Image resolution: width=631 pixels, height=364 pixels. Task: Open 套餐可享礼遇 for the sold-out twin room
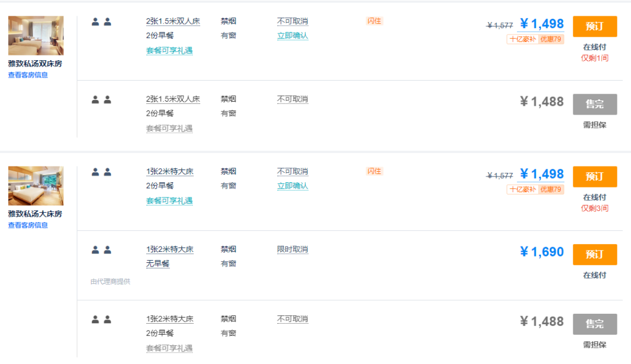click(169, 129)
